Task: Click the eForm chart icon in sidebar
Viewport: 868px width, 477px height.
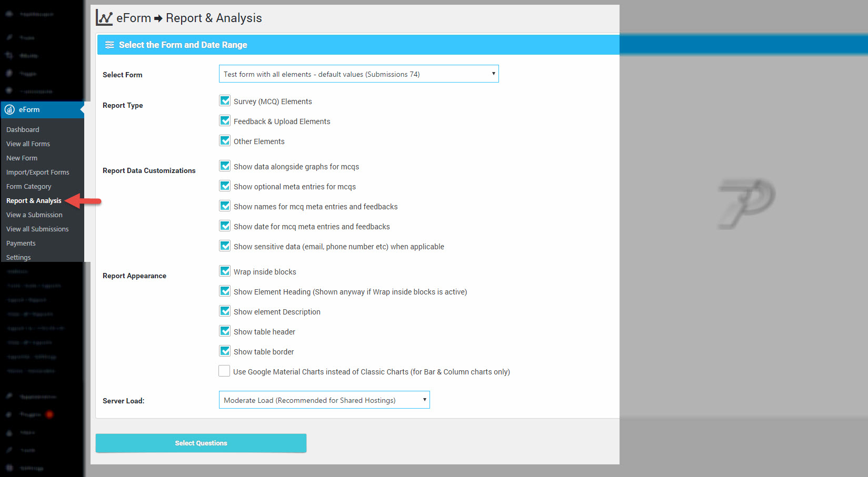Action: (9, 110)
